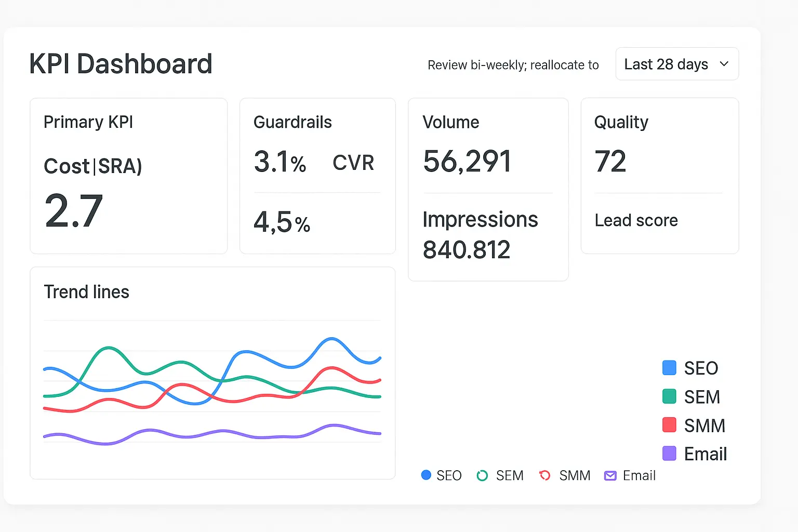Select the green SEM square in side legend
Image resolution: width=798 pixels, height=532 pixels.
(x=669, y=396)
